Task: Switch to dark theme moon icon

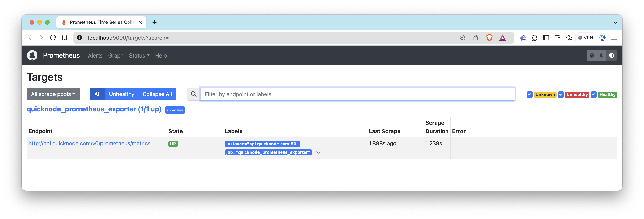Action: point(602,55)
